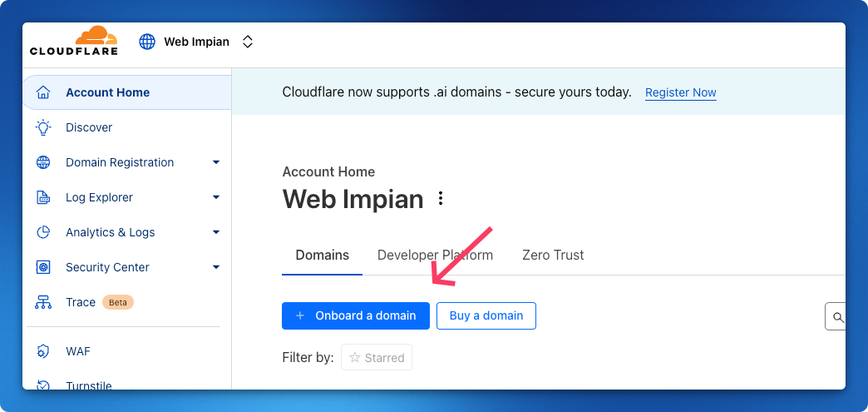Click the Buy a domain button
The image size is (868, 412).
[486, 315]
